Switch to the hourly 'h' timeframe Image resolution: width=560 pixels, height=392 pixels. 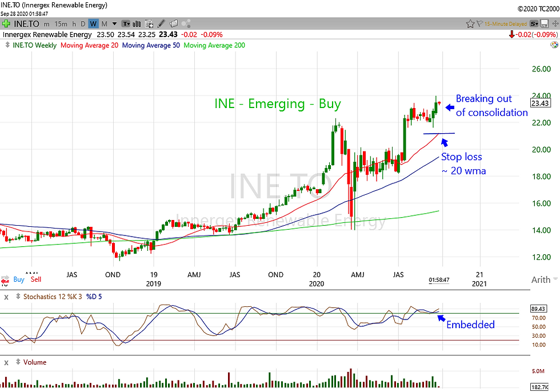pos(74,24)
